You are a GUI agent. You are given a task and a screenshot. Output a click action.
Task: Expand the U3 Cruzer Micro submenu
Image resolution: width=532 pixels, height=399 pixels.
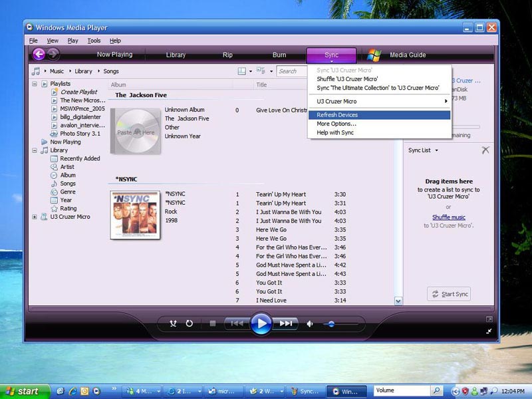[x=379, y=101]
